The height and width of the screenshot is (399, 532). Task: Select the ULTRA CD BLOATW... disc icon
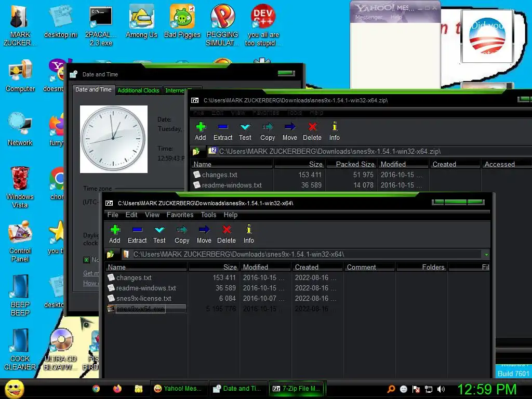(x=60, y=349)
